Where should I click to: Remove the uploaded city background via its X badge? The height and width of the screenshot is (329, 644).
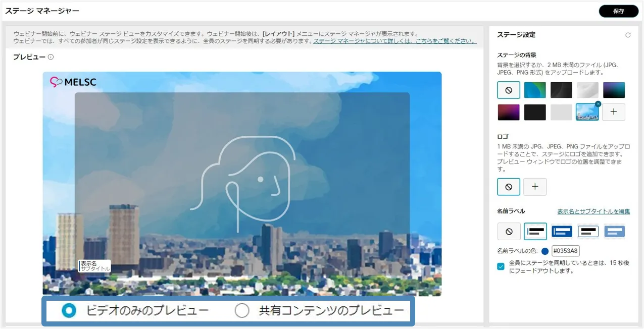pyautogui.click(x=598, y=104)
